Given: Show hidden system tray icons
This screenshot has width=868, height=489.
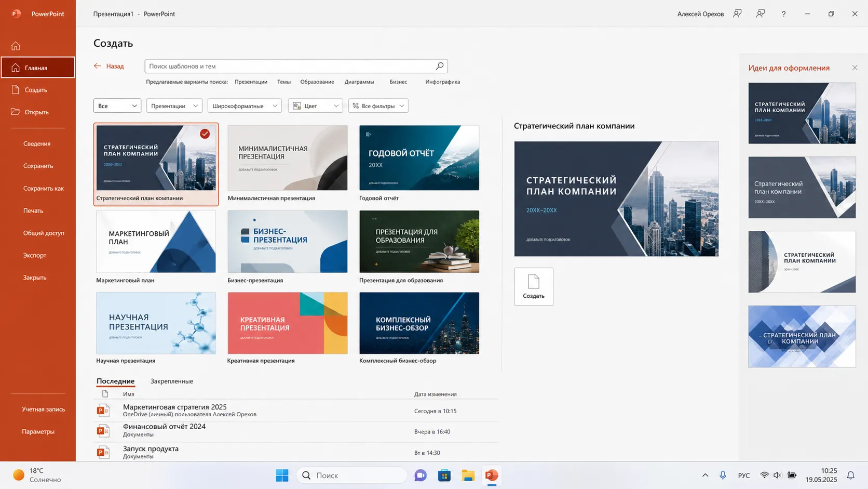Looking at the screenshot, I should tap(705, 475).
